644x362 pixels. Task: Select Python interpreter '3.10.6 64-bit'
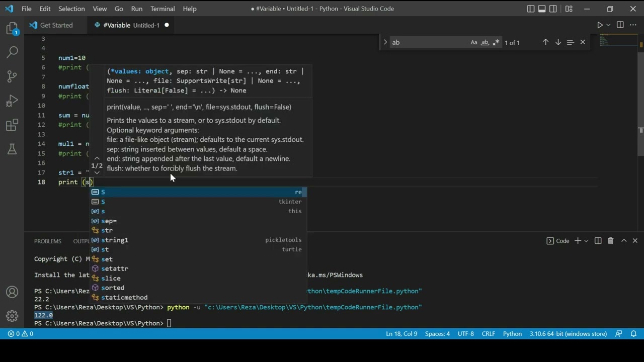pyautogui.click(x=568, y=334)
